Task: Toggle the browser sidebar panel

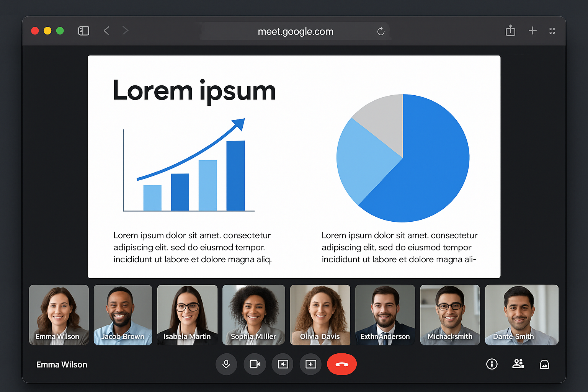Action: click(x=83, y=31)
